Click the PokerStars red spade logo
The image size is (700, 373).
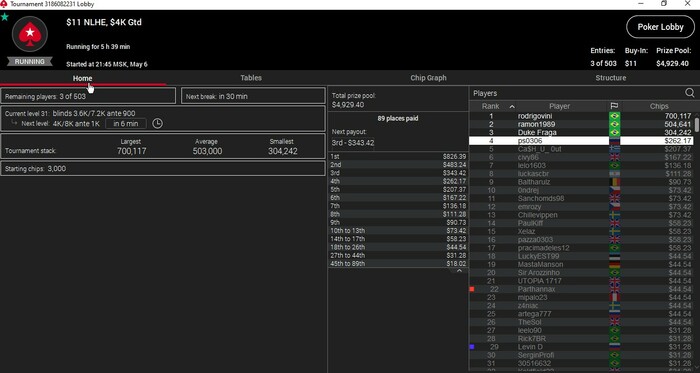[x=30, y=35]
